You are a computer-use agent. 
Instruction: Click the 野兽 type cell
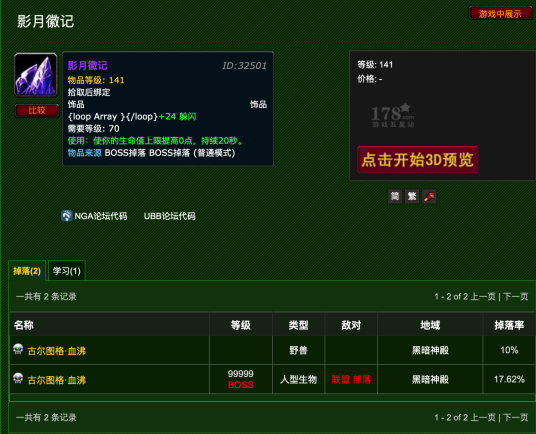click(298, 350)
